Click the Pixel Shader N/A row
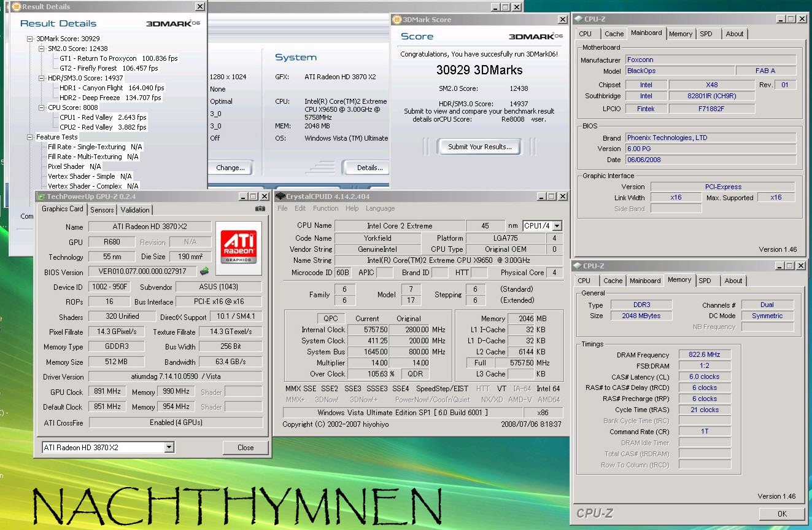 tap(74, 166)
